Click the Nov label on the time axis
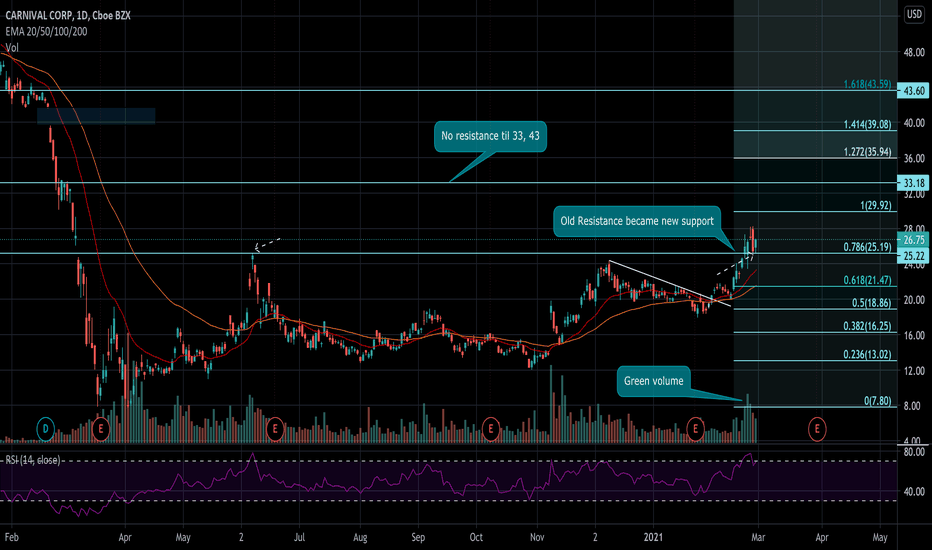This screenshot has height=550, width=932. (x=537, y=537)
